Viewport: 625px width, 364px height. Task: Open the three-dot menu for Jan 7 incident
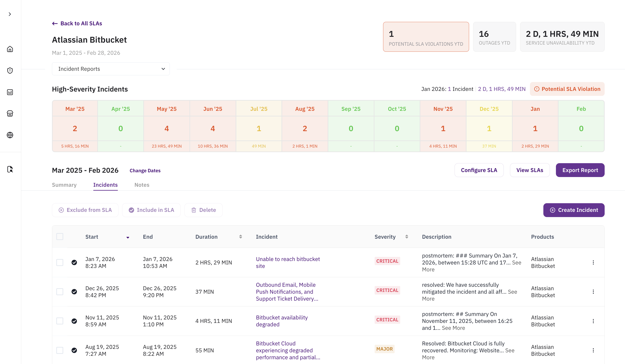pyautogui.click(x=593, y=263)
